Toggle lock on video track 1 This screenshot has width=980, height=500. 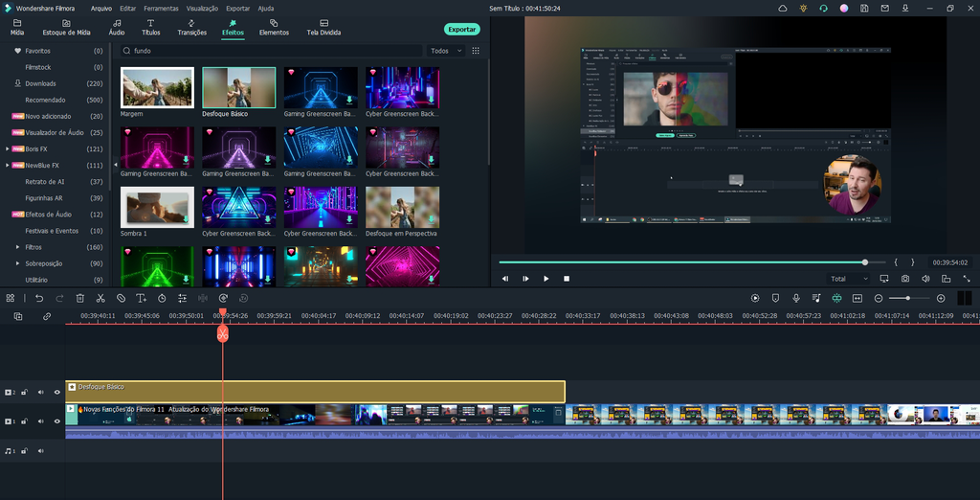coord(24,421)
